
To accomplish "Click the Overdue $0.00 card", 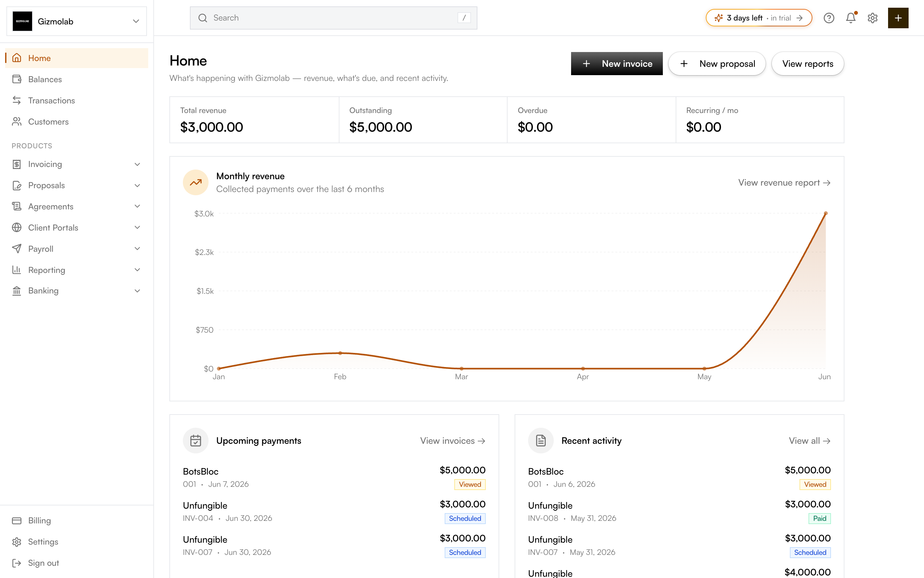I will [591, 120].
